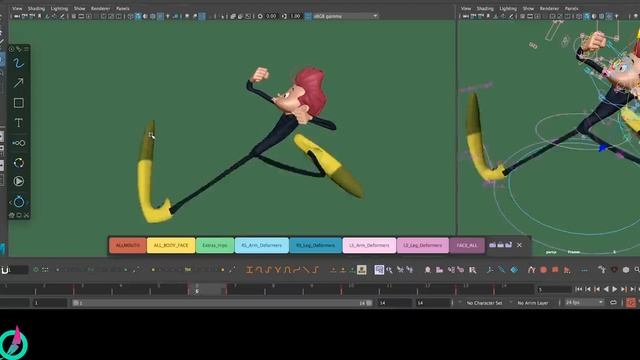
Task: Click the home icon at floating toolbar bottom
Action: (x=11, y=215)
